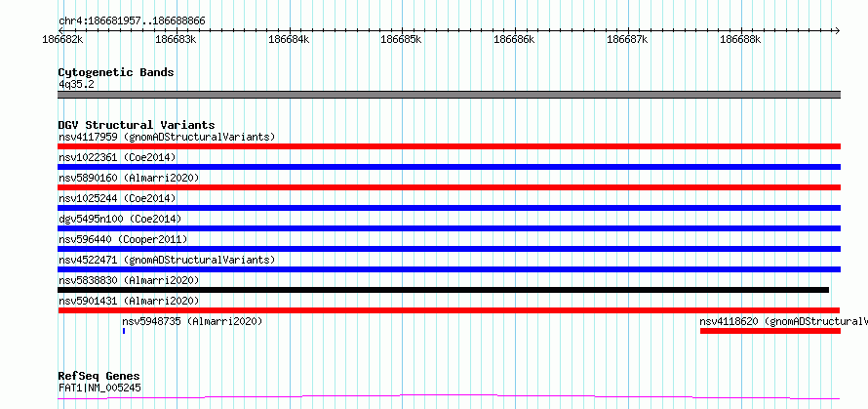Select nsv596440 (Cooper2011) label

(123, 239)
